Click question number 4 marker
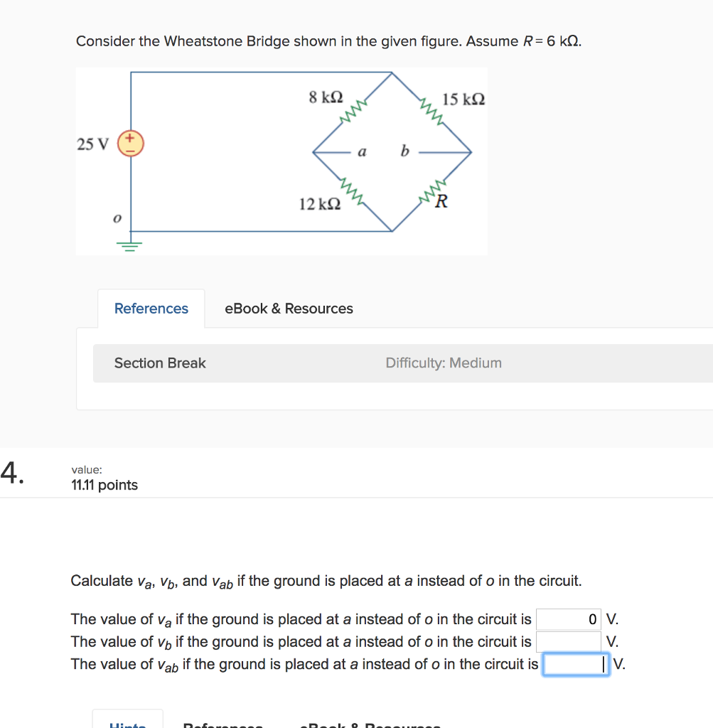Viewport: 713px width, 728px height. pyautogui.click(x=12, y=475)
